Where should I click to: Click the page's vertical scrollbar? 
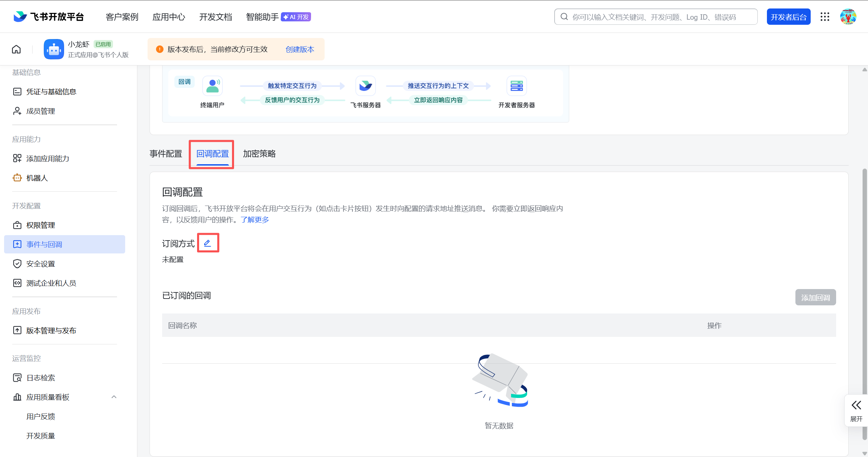(x=864, y=271)
